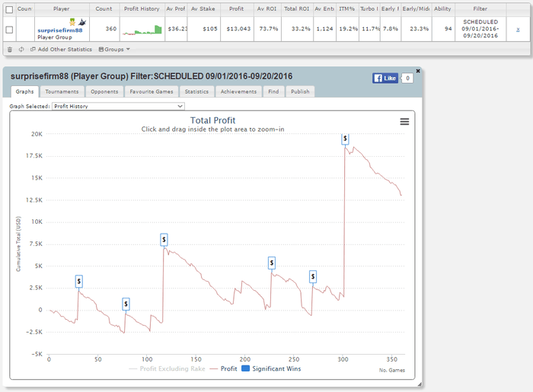
Task: Click the $ marker at the 17.5K peak
Action: 345,139
